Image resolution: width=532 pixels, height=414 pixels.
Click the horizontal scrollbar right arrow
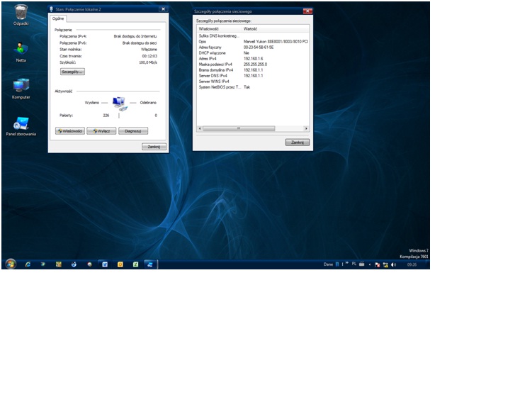[x=306, y=128]
